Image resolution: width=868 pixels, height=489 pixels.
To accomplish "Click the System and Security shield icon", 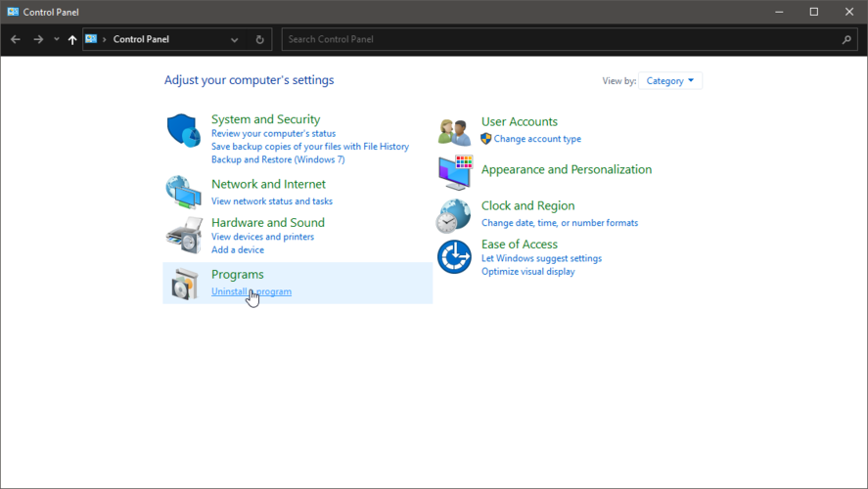I will click(183, 130).
